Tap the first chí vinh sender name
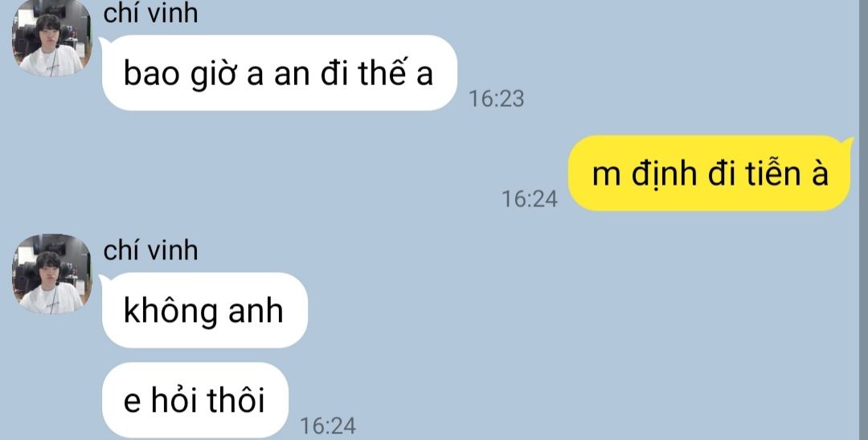The width and height of the screenshot is (868, 440). point(150,12)
